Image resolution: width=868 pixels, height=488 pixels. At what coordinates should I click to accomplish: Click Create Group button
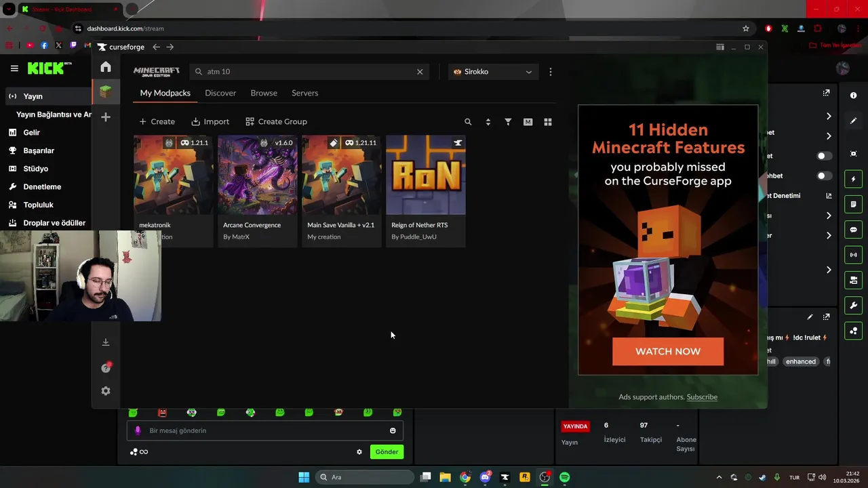coord(276,121)
